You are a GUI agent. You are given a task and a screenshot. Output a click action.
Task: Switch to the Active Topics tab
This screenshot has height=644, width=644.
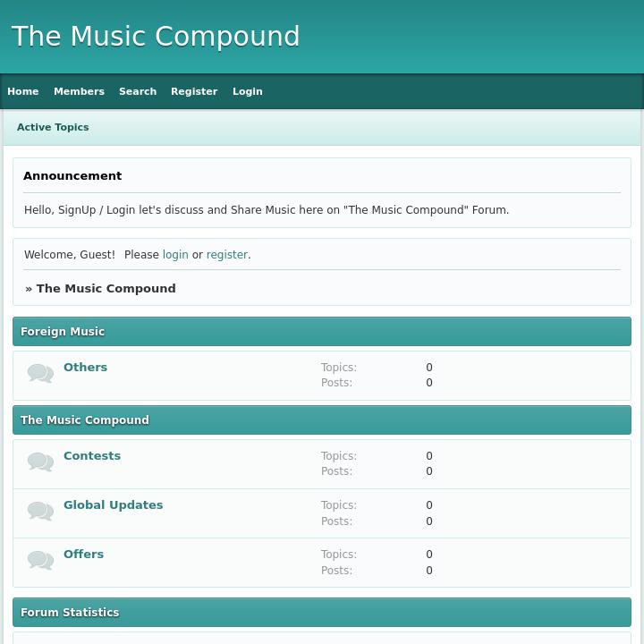pos(53,127)
